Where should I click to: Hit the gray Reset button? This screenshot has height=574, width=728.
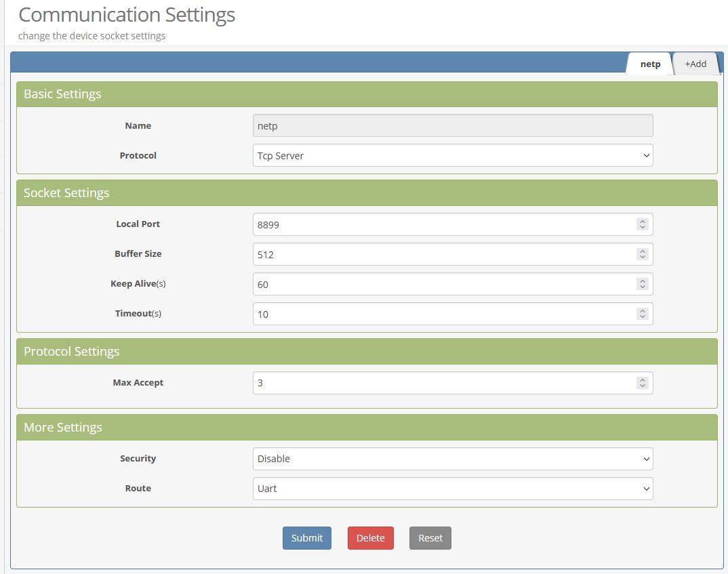point(430,538)
